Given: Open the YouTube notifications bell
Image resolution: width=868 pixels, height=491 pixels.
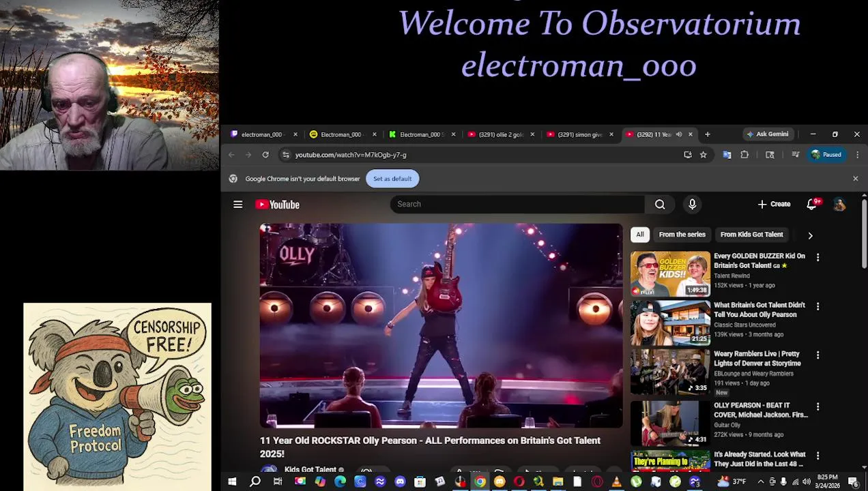Looking at the screenshot, I should click(x=812, y=205).
